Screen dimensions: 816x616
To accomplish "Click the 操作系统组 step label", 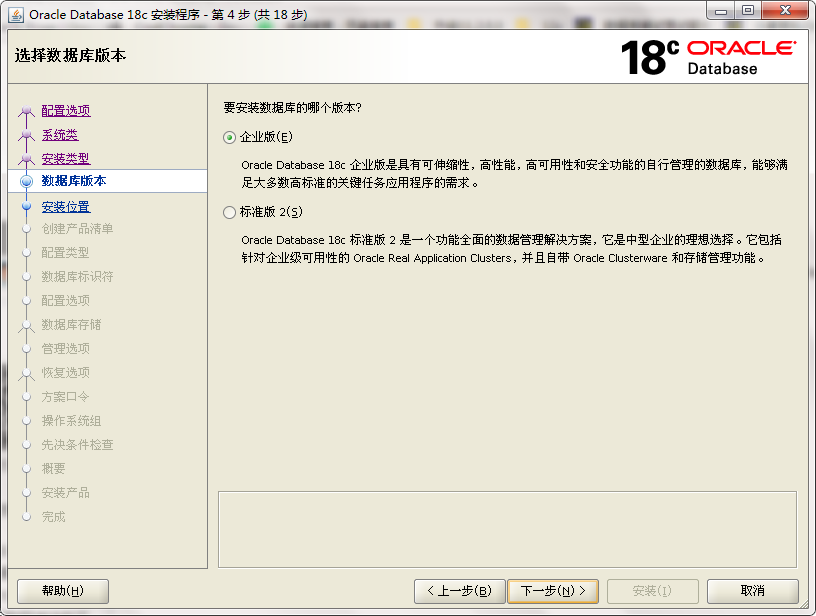I will point(71,421).
